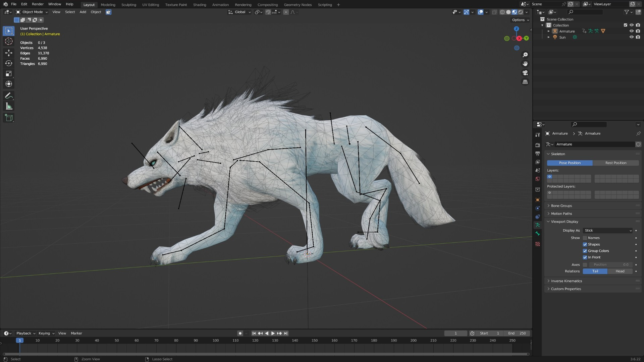This screenshot has height=362, width=644.
Task: Click the Pose Position button
Action: 570,163
